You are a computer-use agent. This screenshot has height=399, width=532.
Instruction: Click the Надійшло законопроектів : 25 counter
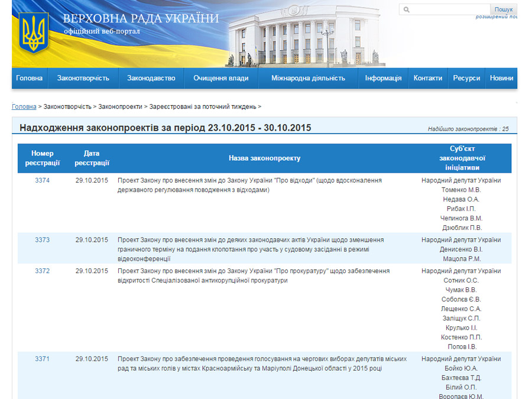point(468,129)
